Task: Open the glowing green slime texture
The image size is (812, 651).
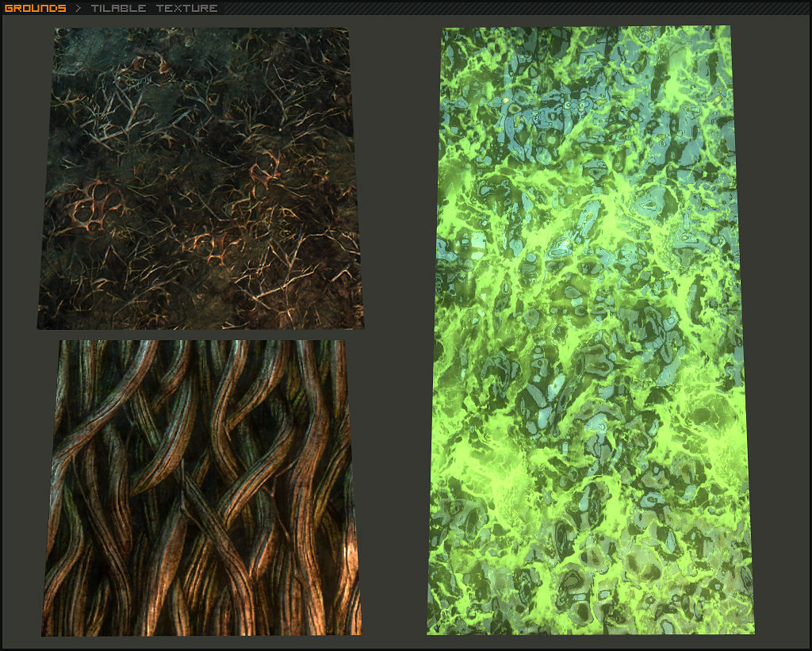Action: pyautogui.click(x=590, y=331)
